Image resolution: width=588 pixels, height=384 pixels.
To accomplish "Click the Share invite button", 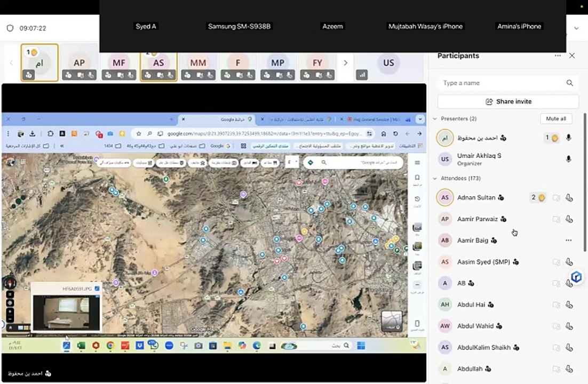I will tap(508, 102).
